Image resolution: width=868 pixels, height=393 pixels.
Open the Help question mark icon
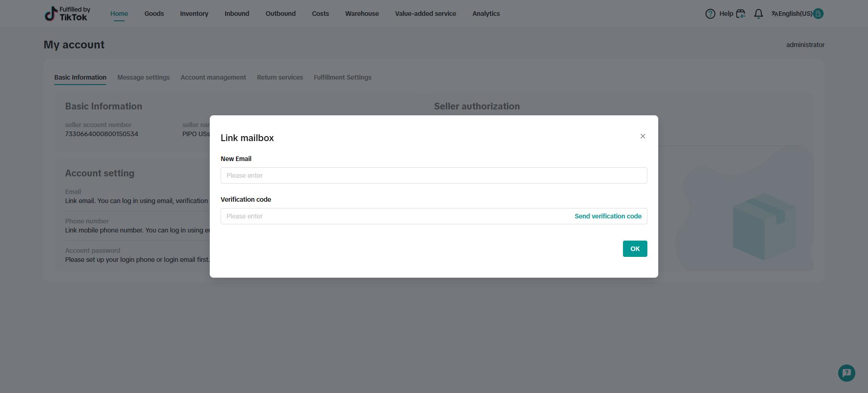coord(710,14)
